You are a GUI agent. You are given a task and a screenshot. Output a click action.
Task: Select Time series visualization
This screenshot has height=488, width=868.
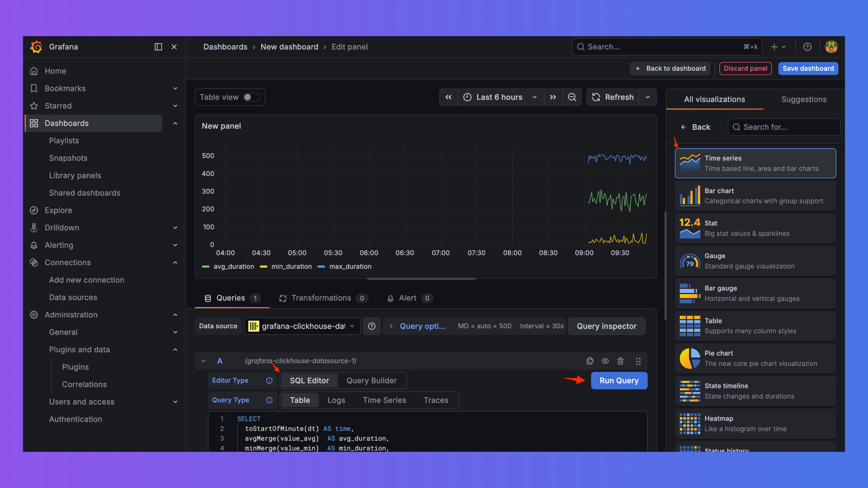pyautogui.click(x=755, y=163)
